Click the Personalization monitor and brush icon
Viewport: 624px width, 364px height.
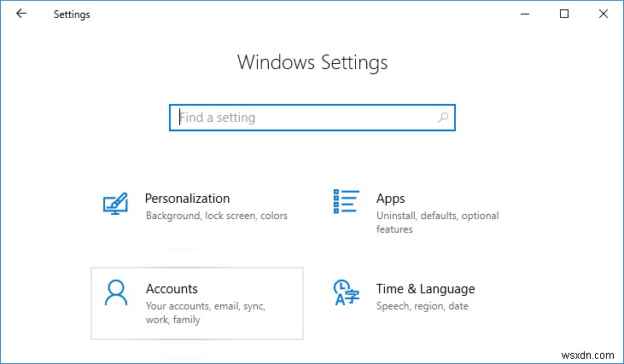(115, 204)
